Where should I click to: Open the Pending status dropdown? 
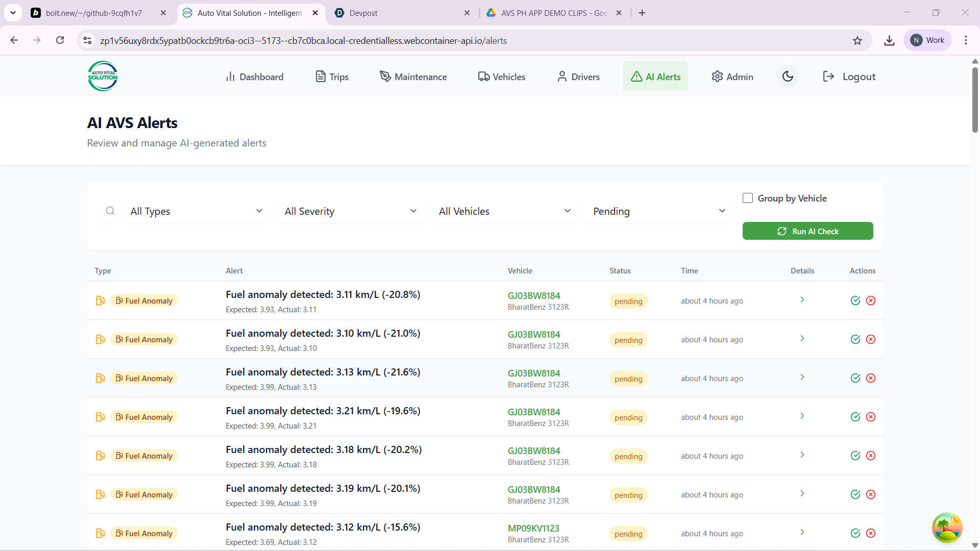tap(658, 211)
